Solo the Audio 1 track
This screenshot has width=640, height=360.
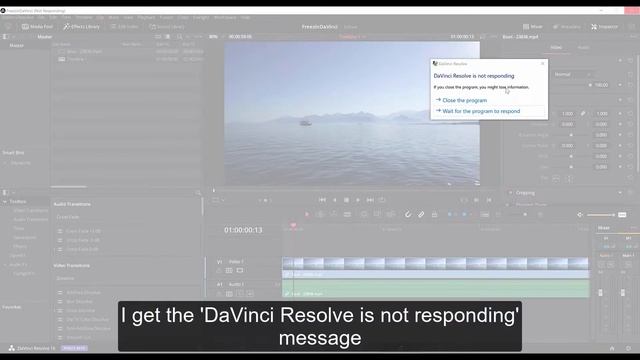(x=240, y=293)
